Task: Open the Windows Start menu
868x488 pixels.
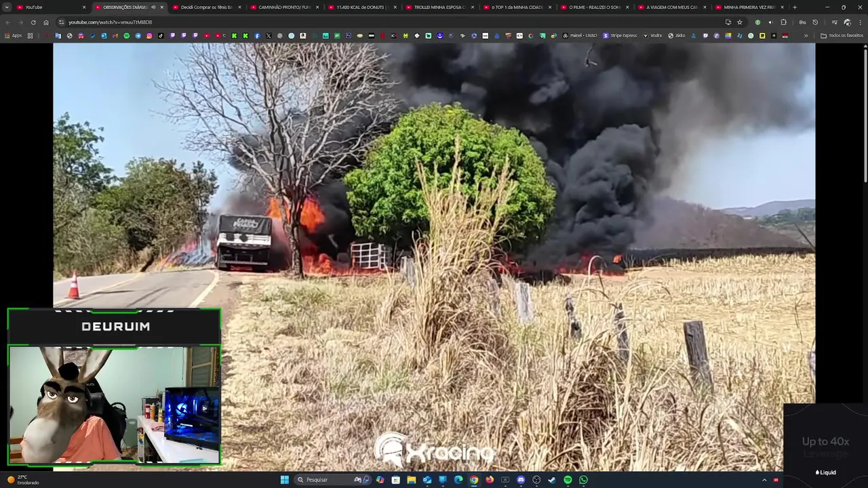Action: point(285,480)
